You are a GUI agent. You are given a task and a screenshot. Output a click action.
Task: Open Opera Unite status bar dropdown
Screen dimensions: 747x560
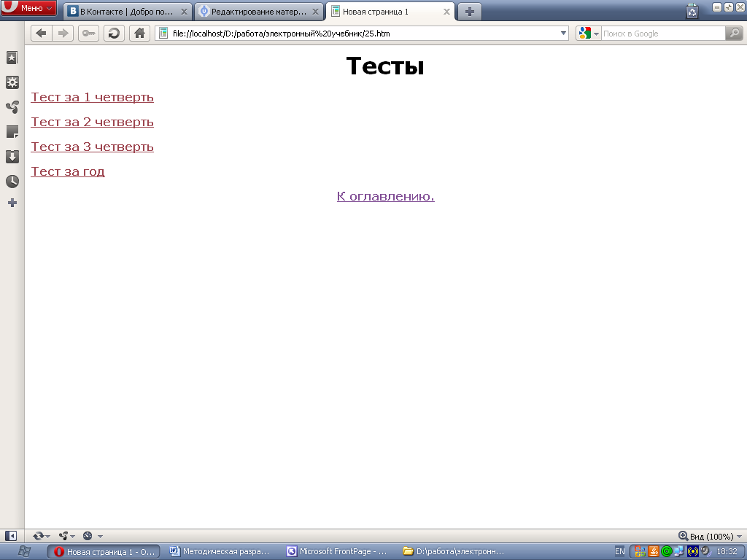point(66,536)
